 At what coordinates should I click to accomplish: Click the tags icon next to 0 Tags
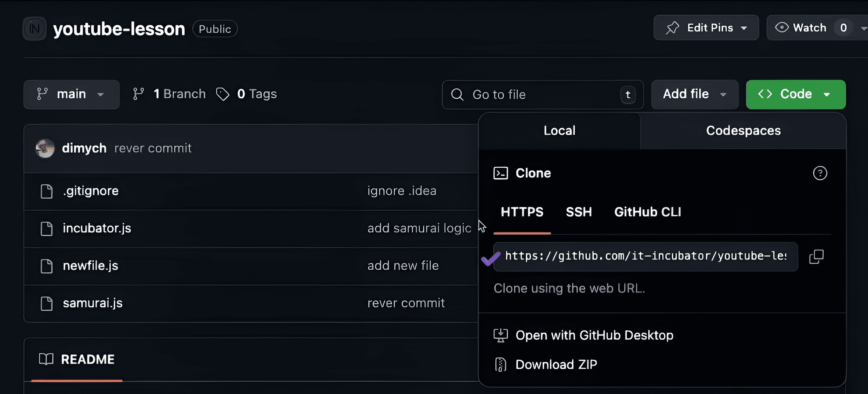click(x=223, y=94)
